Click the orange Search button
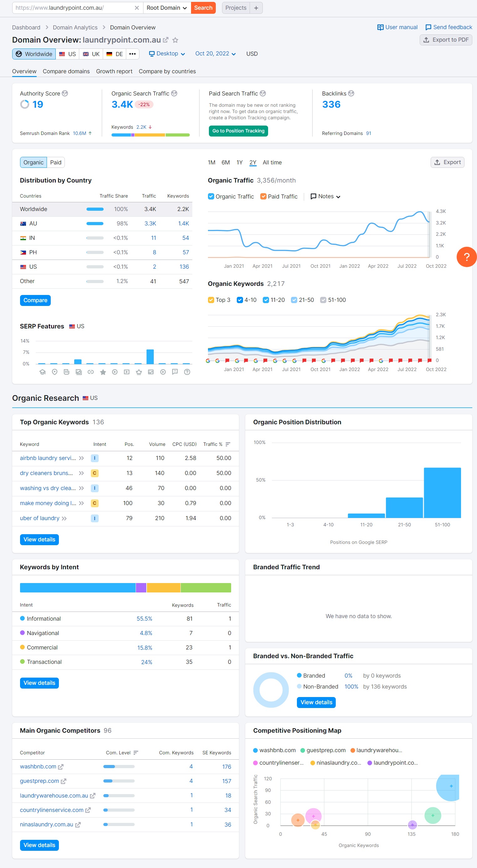 pos(203,8)
